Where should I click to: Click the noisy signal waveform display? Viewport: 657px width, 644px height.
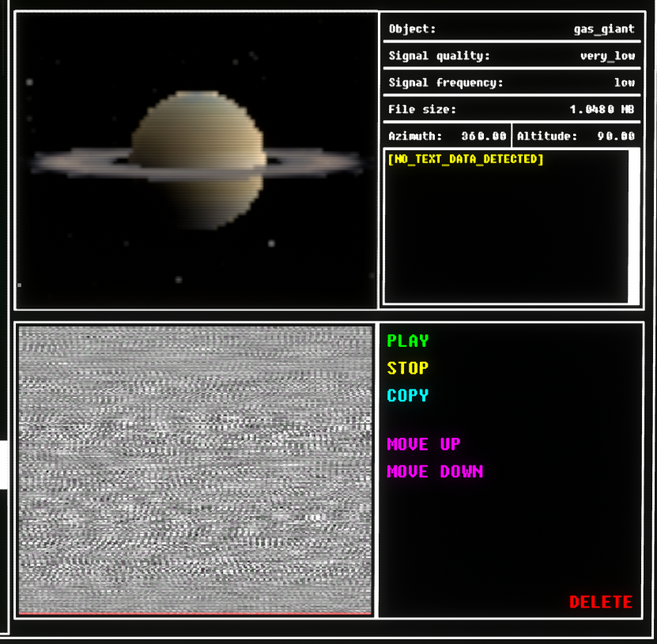(195, 469)
